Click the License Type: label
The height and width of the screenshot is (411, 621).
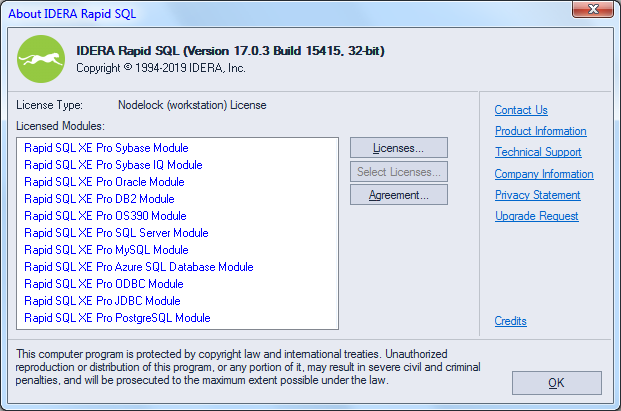click(50, 105)
